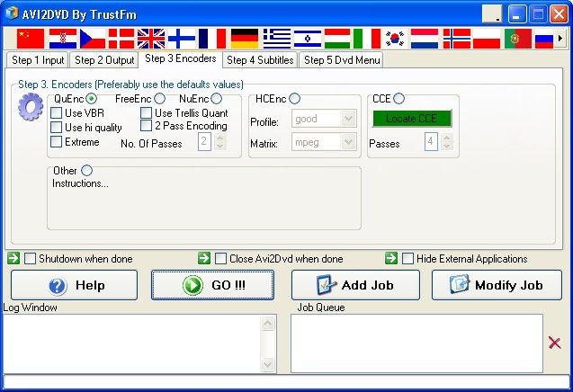Select the South Korean flag language

click(395, 39)
